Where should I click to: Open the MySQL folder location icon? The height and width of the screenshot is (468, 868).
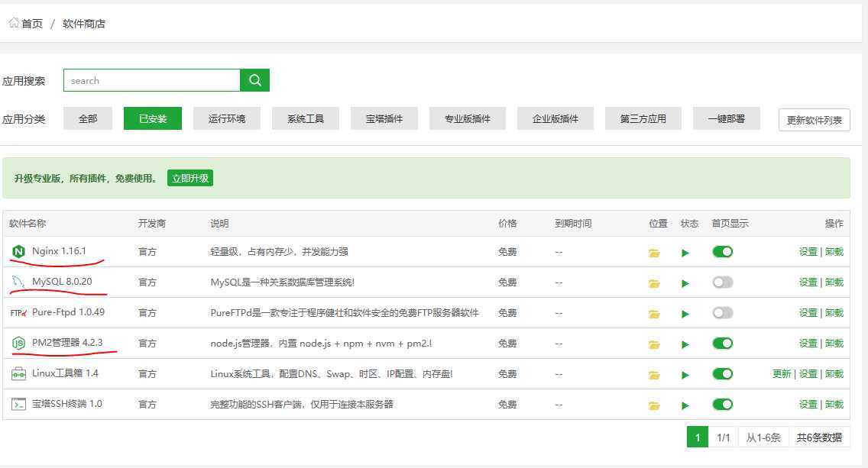(x=654, y=283)
